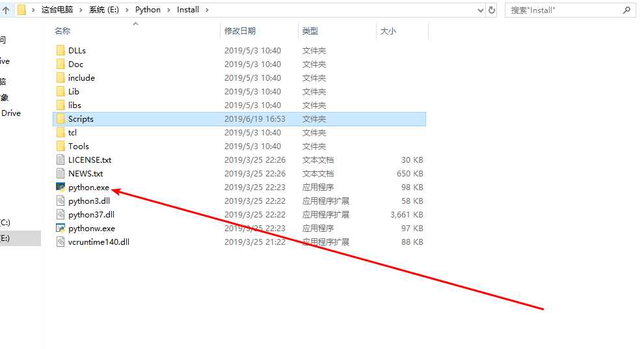Sort by 名称 column header
The width and height of the screenshot is (644, 349).
tap(62, 31)
